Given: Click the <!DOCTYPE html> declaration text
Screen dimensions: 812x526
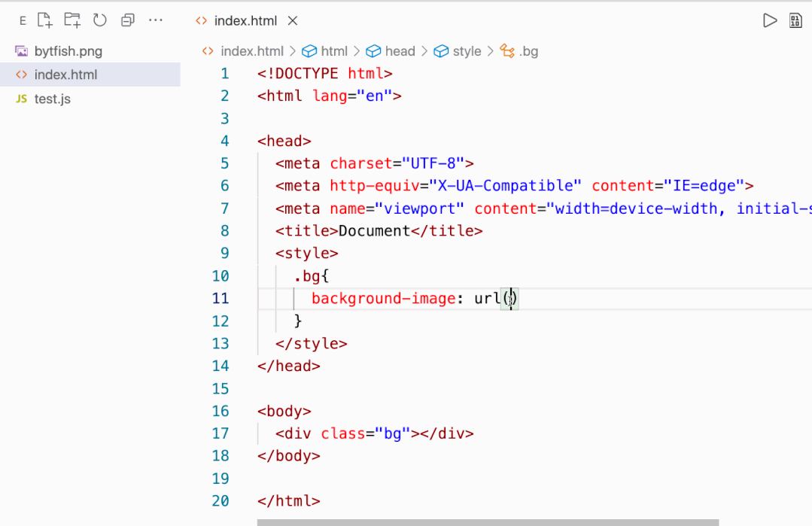Looking at the screenshot, I should (x=324, y=74).
